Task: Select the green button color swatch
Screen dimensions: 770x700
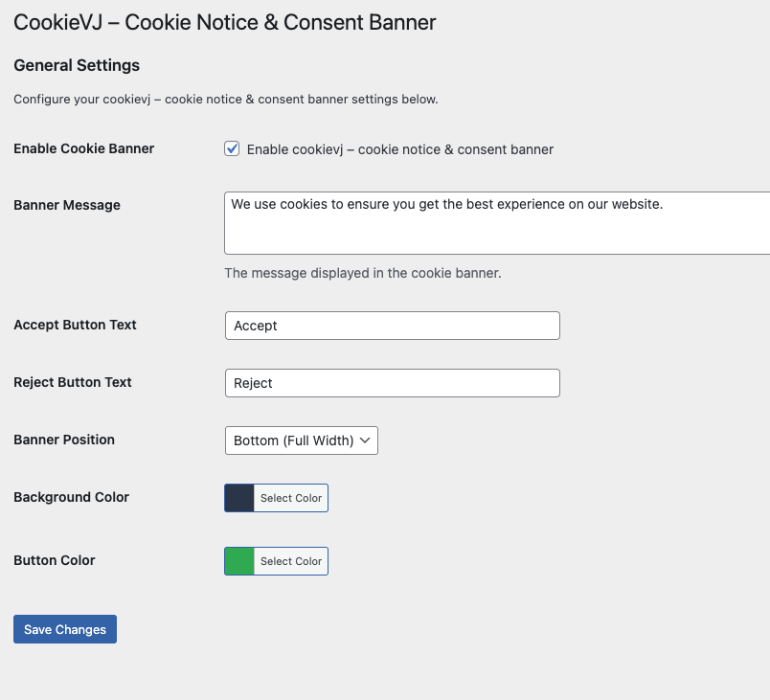Action: [238, 561]
